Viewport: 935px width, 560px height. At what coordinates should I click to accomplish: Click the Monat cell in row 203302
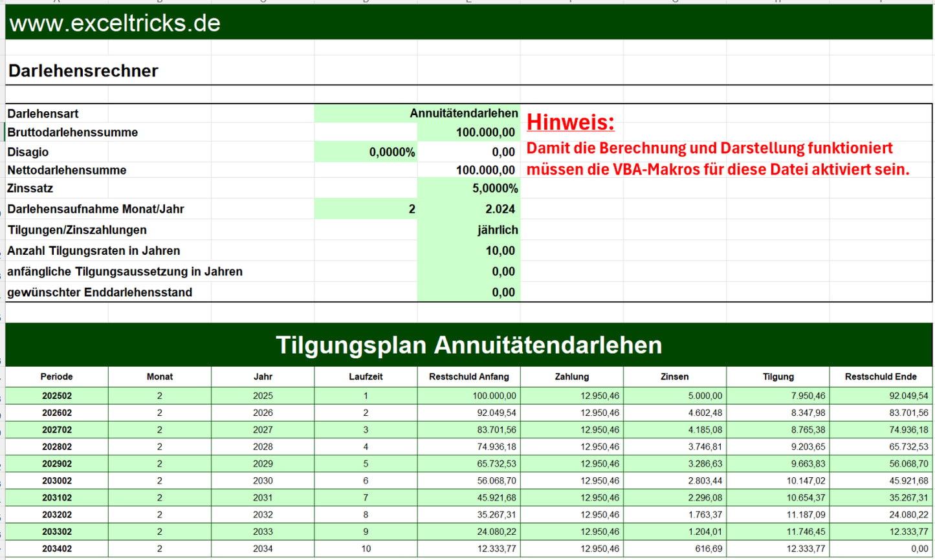pos(160,532)
